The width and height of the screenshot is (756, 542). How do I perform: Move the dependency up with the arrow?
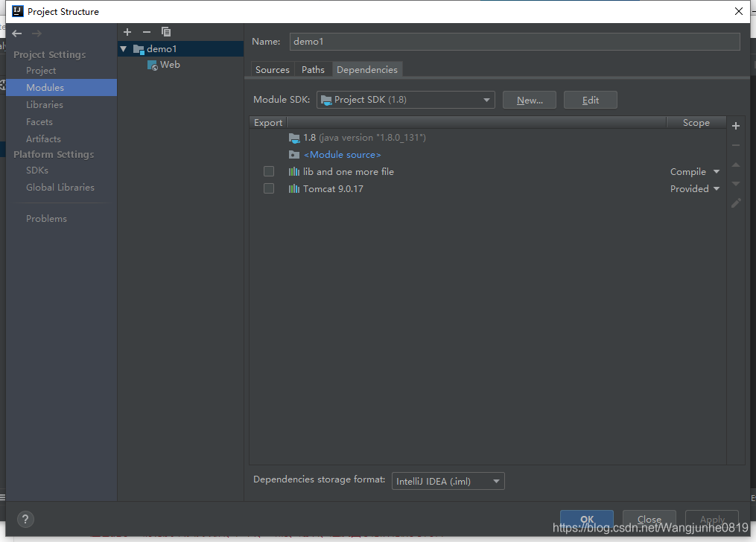(x=736, y=165)
